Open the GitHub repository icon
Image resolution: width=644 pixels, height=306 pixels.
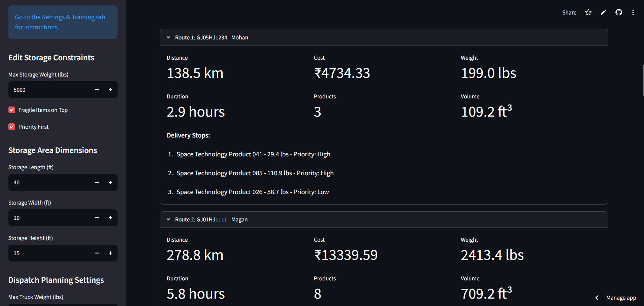(x=619, y=12)
